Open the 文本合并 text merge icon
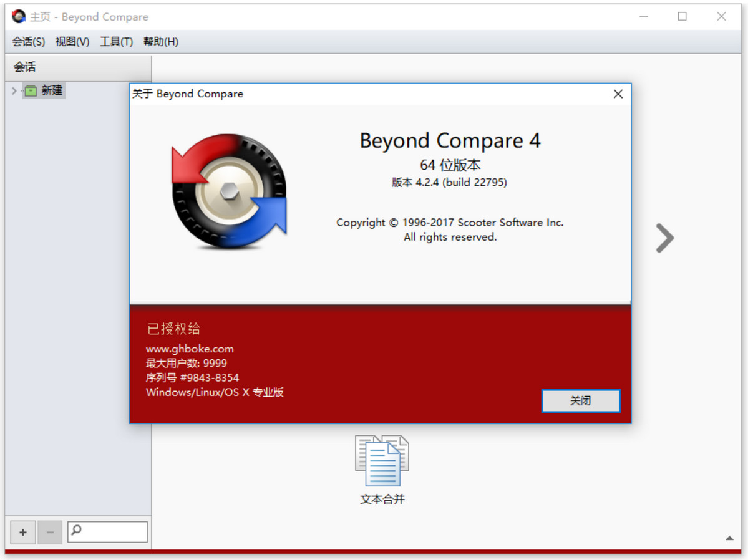The width and height of the screenshot is (748, 560). pos(382,460)
